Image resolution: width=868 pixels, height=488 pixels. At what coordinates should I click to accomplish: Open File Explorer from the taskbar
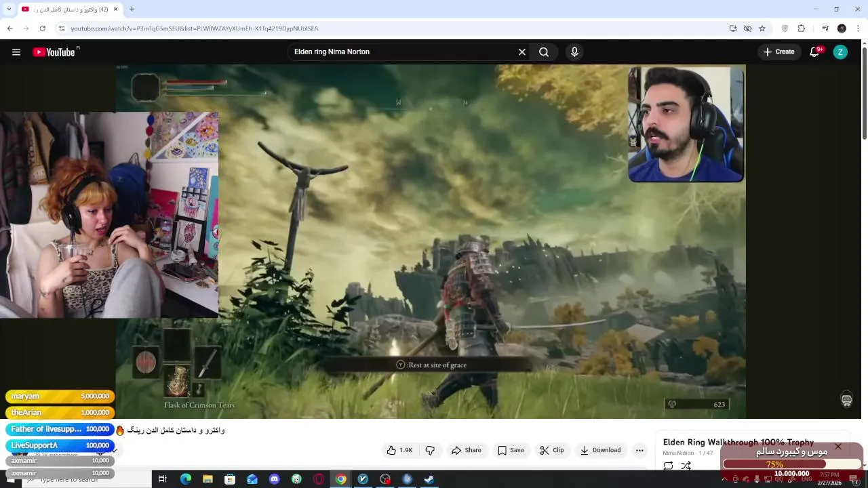(x=208, y=479)
